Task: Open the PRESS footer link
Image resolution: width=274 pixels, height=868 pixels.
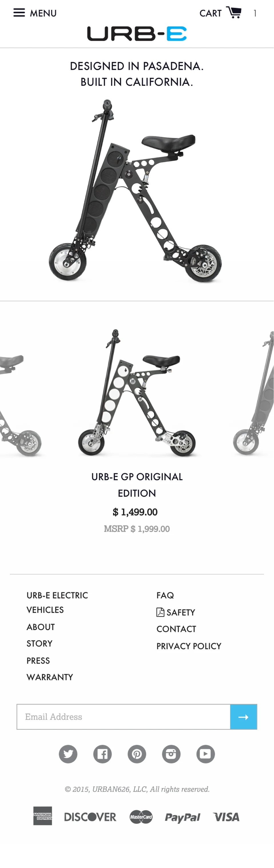Action: click(38, 661)
